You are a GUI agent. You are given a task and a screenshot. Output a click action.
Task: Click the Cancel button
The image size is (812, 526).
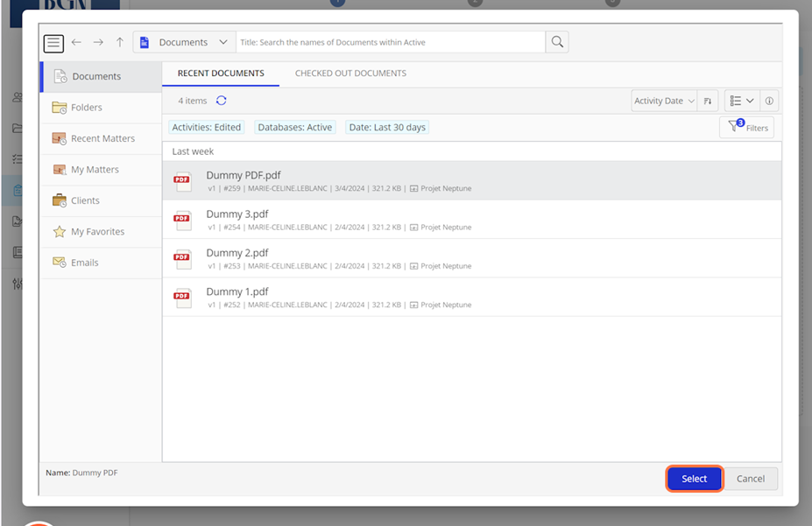point(751,479)
